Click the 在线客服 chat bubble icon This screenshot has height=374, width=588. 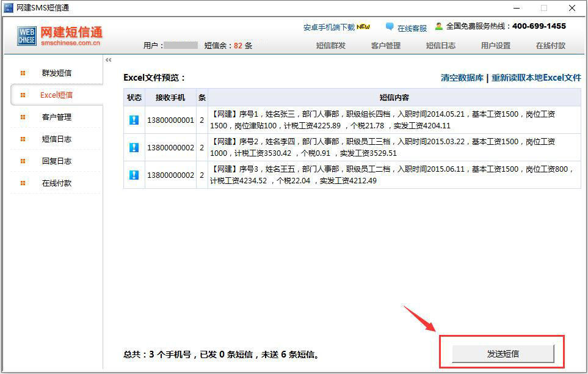[390, 27]
